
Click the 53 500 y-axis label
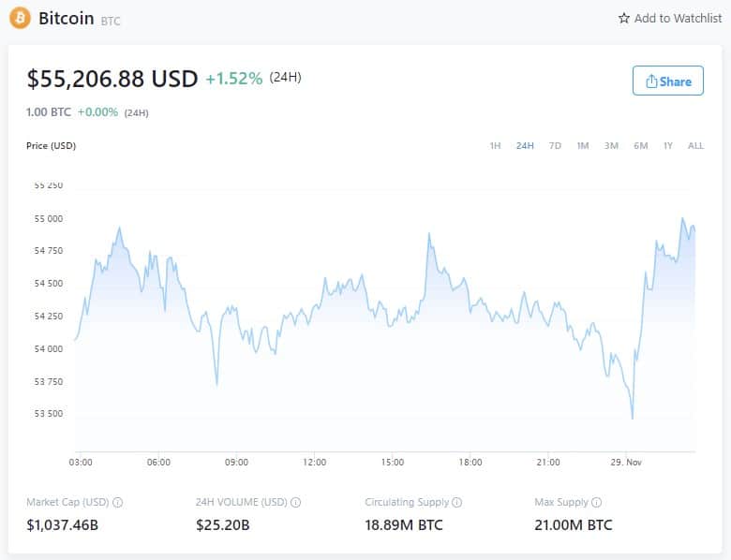click(x=49, y=414)
